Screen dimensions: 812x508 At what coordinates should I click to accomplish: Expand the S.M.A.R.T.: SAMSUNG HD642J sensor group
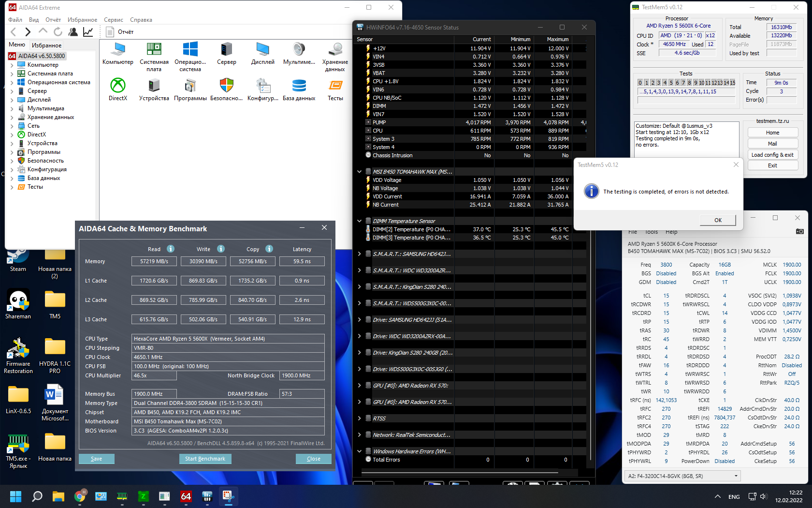pyautogui.click(x=359, y=254)
